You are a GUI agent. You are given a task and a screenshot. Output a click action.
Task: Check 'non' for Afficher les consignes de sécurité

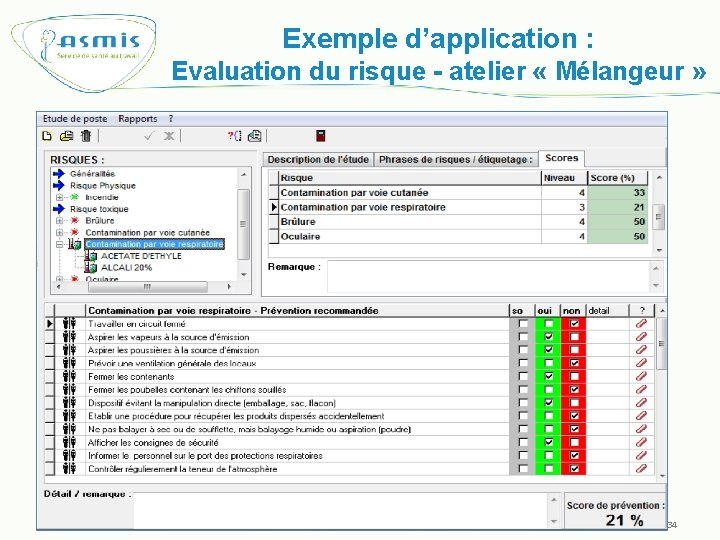pos(574,443)
